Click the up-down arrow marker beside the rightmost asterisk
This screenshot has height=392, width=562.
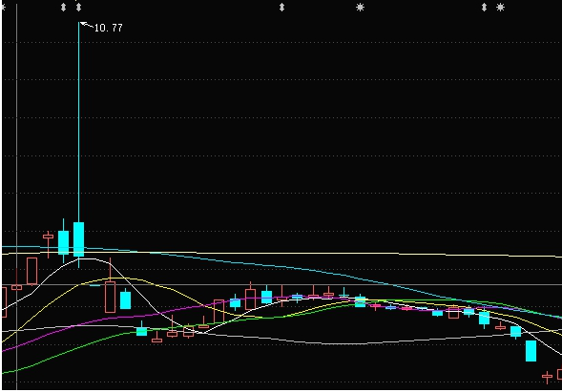pos(484,8)
